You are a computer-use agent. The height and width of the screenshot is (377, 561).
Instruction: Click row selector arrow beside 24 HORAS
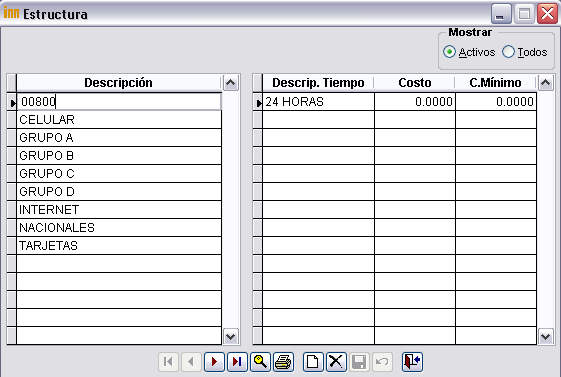[258, 102]
